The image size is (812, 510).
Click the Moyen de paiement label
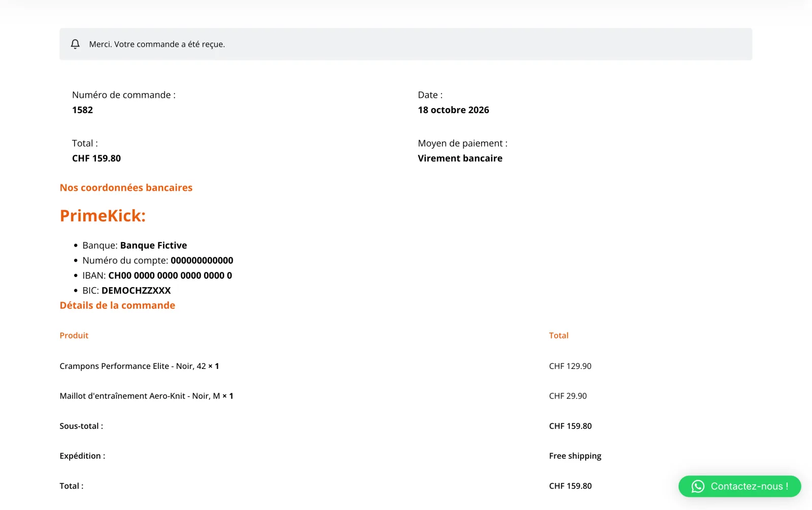(462, 144)
